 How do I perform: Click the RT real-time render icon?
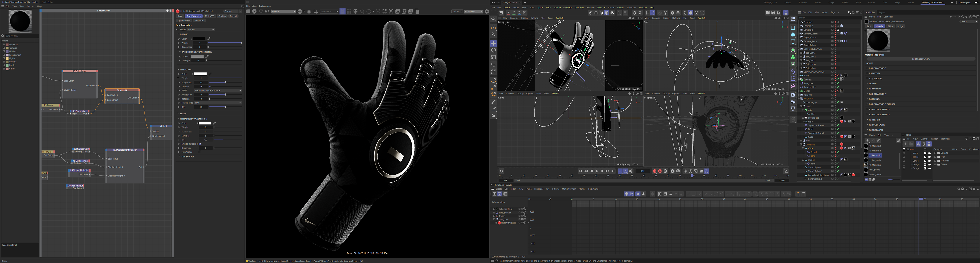coord(267,11)
